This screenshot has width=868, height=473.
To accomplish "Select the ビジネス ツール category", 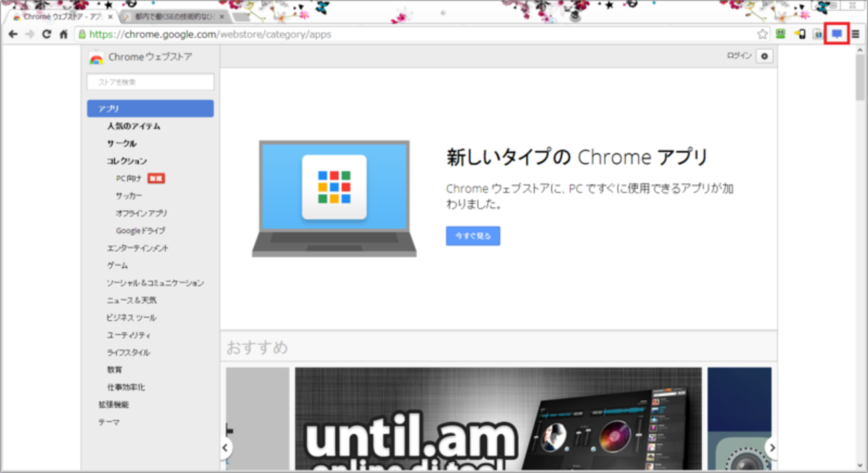I will 132,318.
